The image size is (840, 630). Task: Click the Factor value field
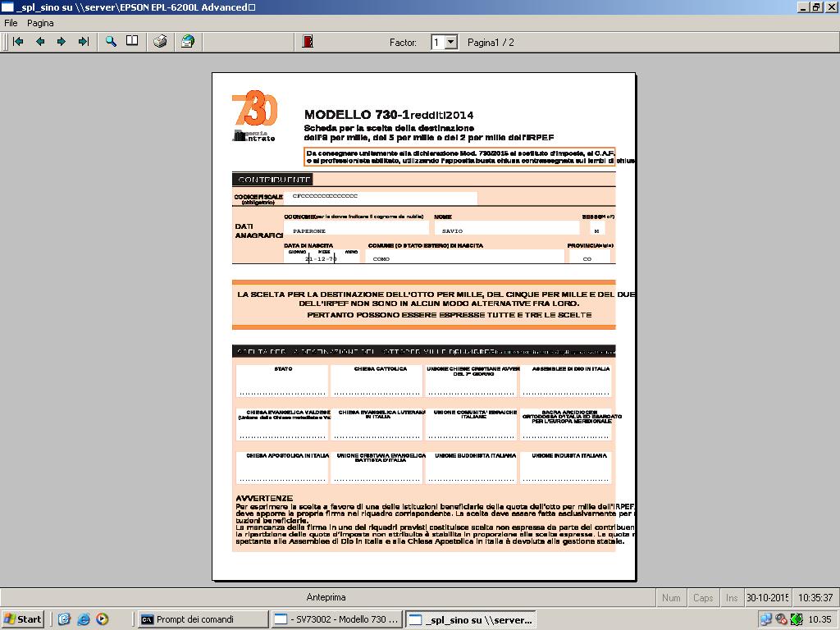click(438, 43)
